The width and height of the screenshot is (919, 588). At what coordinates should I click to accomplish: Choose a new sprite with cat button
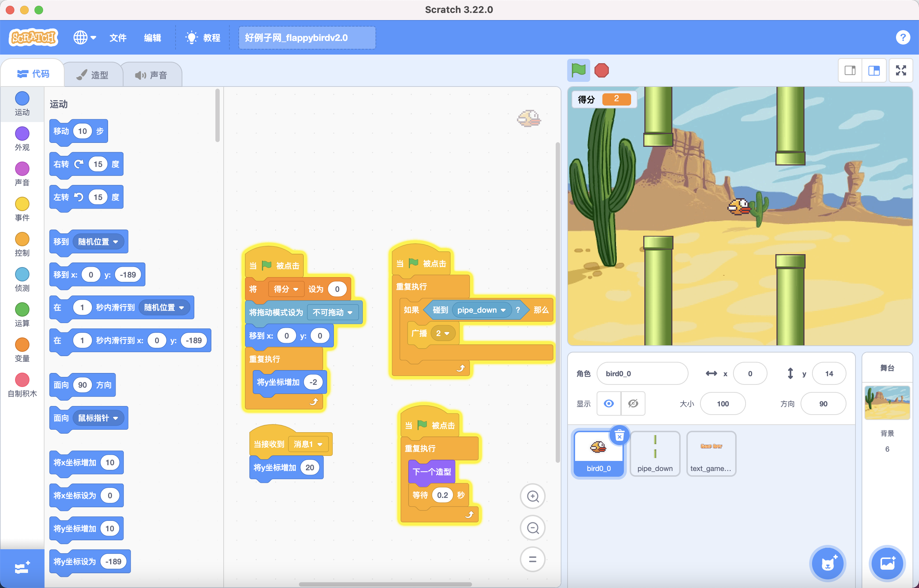pos(827,564)
